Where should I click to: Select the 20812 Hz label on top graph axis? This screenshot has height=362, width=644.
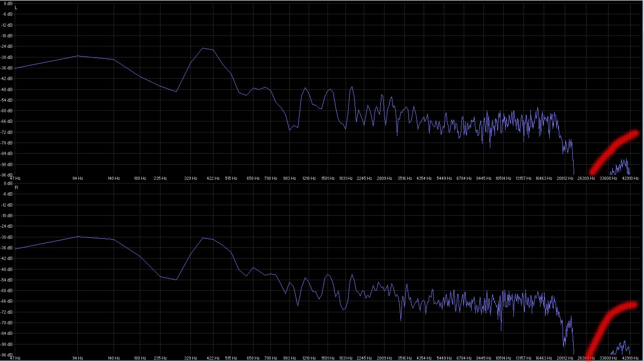pos(564,178)
